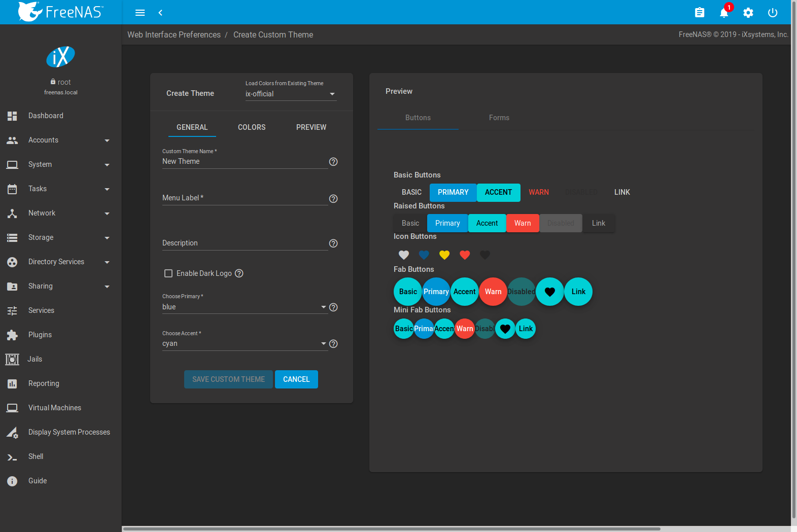
Task: Switch to the GENERAL tab
Action: tap(192, 127)
